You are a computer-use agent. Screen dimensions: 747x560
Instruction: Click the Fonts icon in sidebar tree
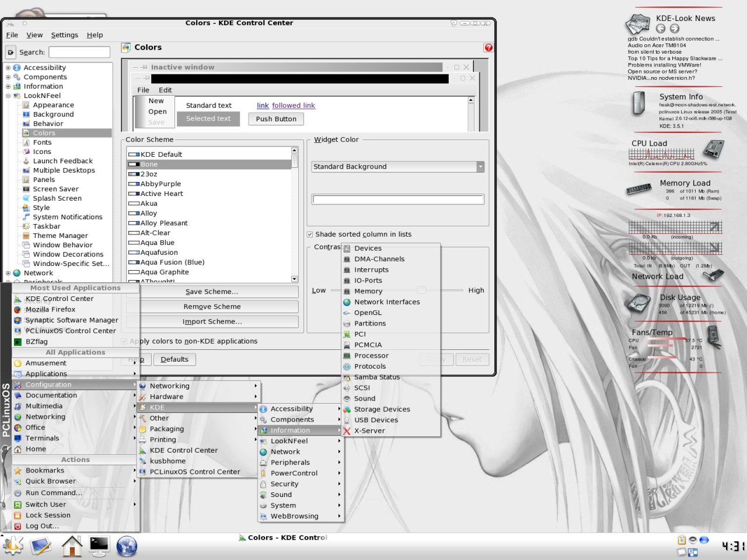[26, 142]
